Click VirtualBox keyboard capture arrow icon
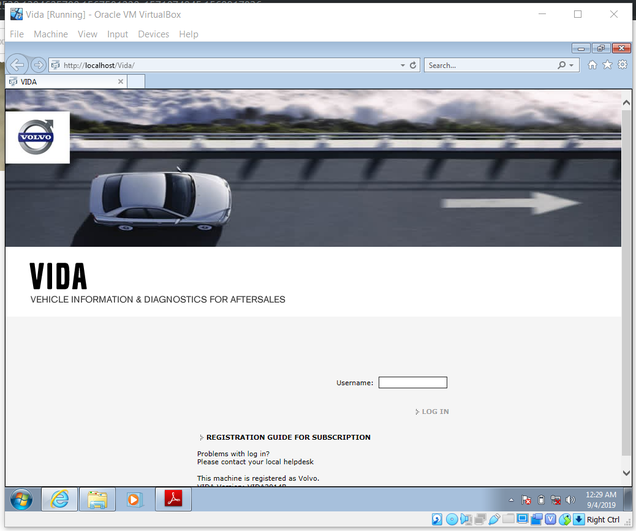The image size is (636, 531). [579, 519]
